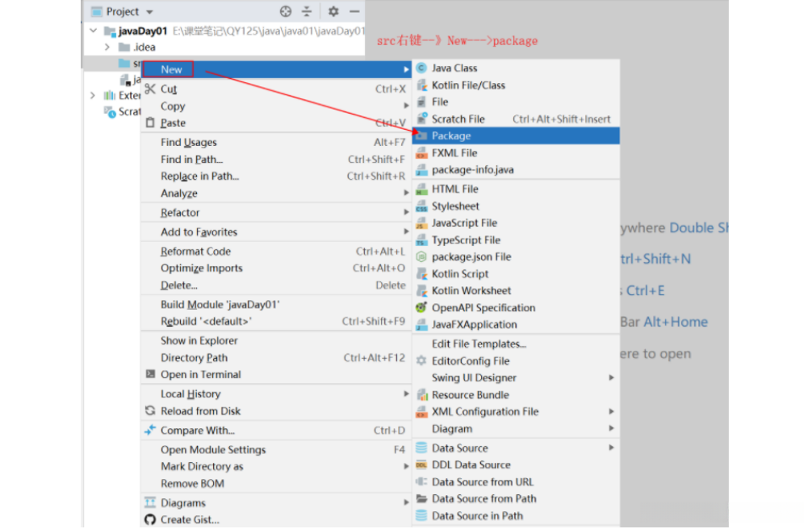The image size is (812, 529).
Task: Select Optimize Imports
Action: coord(276,268)
